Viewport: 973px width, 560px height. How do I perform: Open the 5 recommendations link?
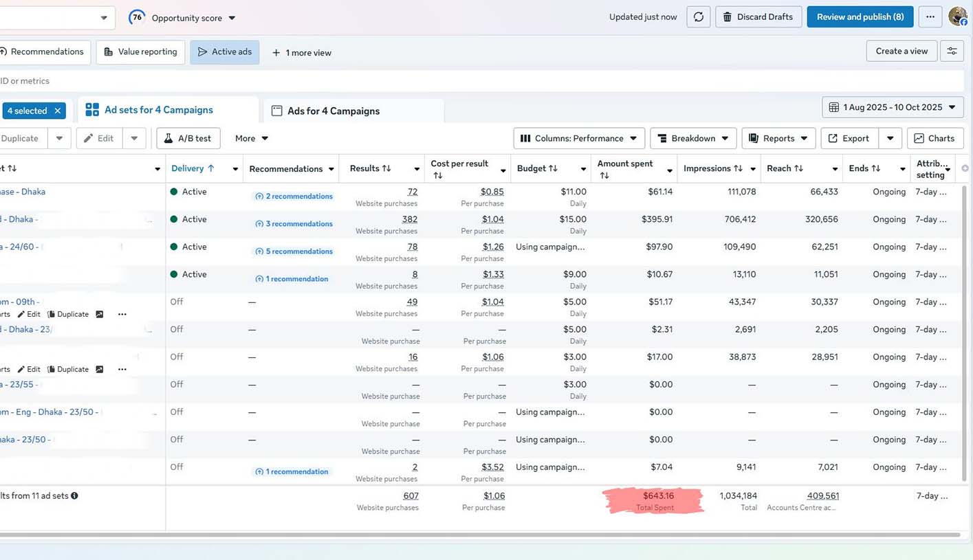294,251
